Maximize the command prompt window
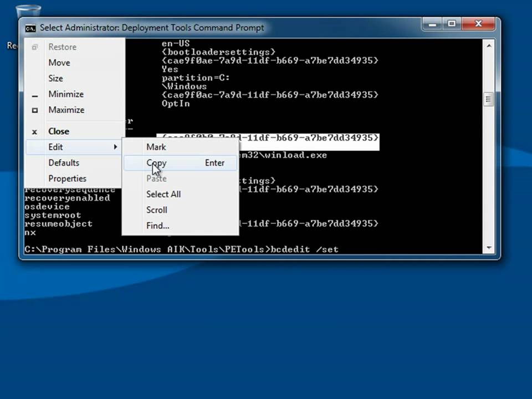The height and width of the screenshot is (399, 532). point(452,24)
